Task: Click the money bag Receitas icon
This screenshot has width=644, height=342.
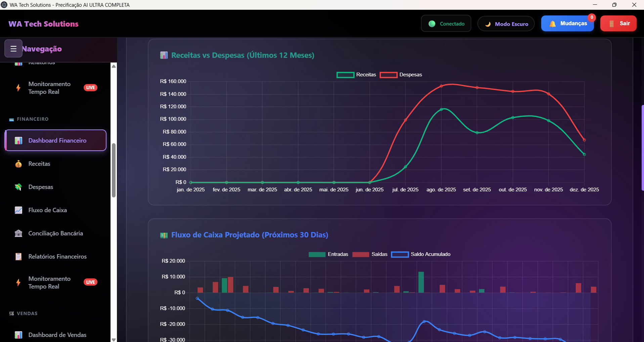Action: pyautogui.click(x=18, y=164)
